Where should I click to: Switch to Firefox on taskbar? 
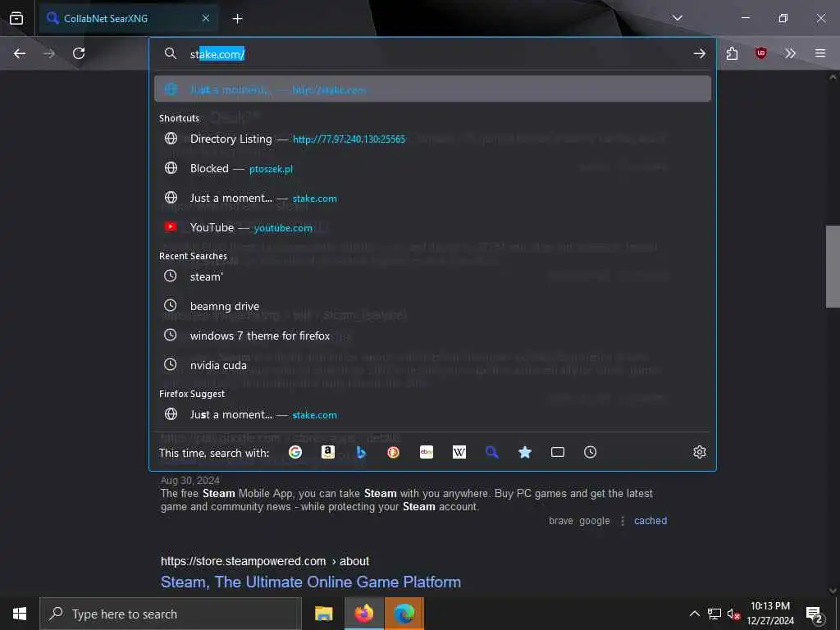pyautogui.click(x=363, y=614)
